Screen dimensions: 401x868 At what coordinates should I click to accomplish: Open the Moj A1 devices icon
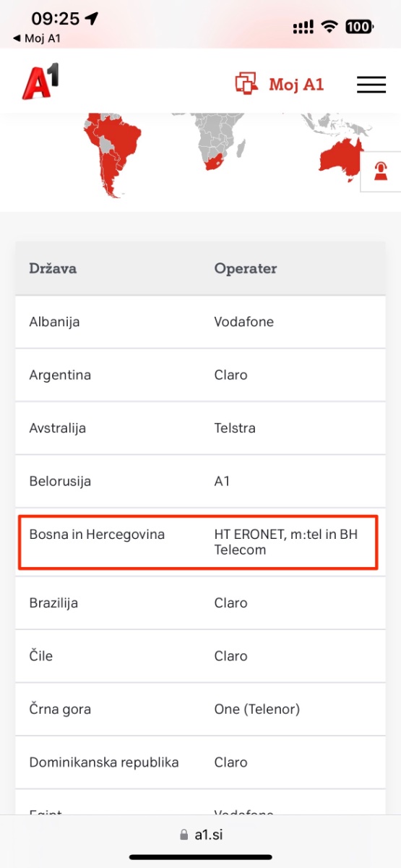(x=246, y=83)
